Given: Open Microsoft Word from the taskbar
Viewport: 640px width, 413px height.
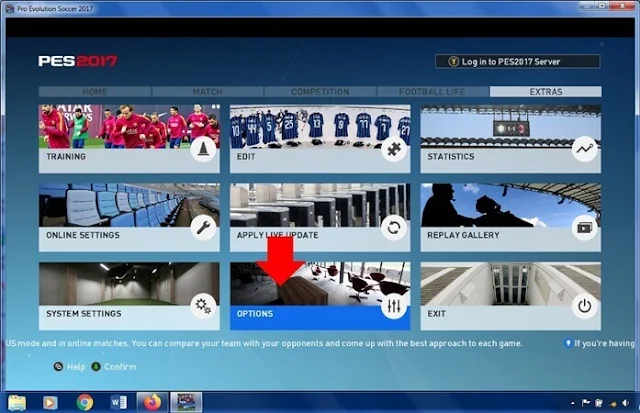Looking at the screenshot, I should tap(119, 403).
